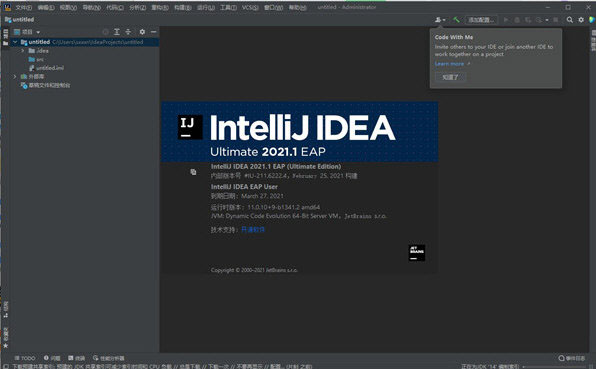Open project panel gear options
This screenshot has width=596, height=369.
click(x=142, y=32)
